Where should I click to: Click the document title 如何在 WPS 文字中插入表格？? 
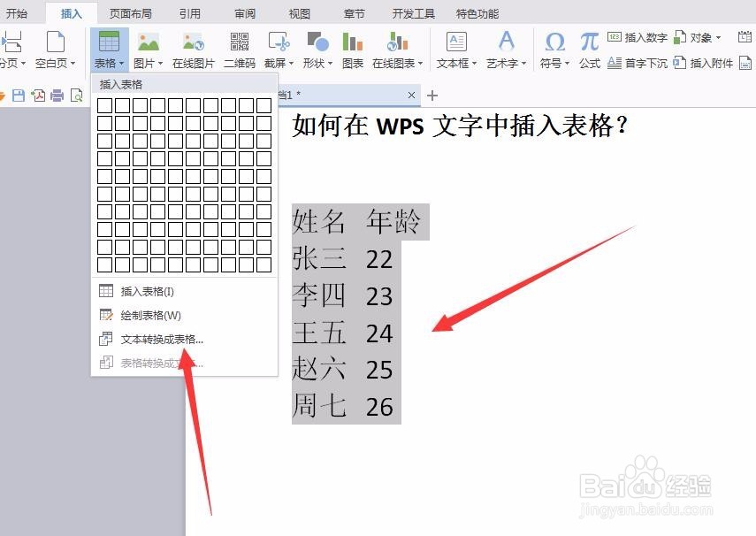point(460,126)
